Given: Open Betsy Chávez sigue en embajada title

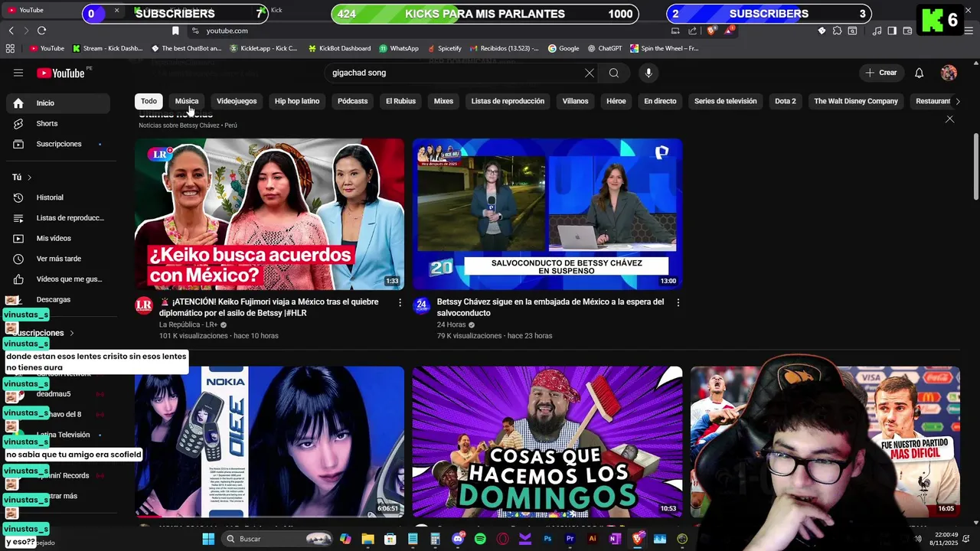Looking at the screenshot, I should coord(550,308).
